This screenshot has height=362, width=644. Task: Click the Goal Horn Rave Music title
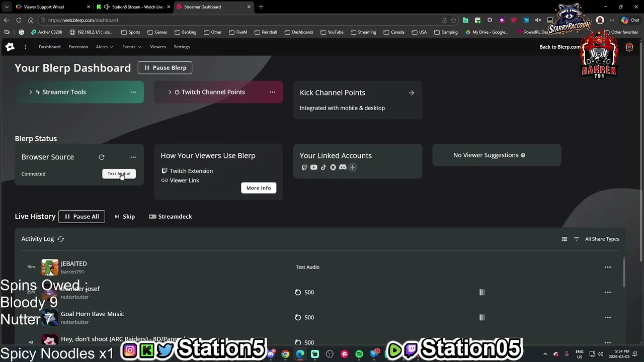(x=92, y=314)
